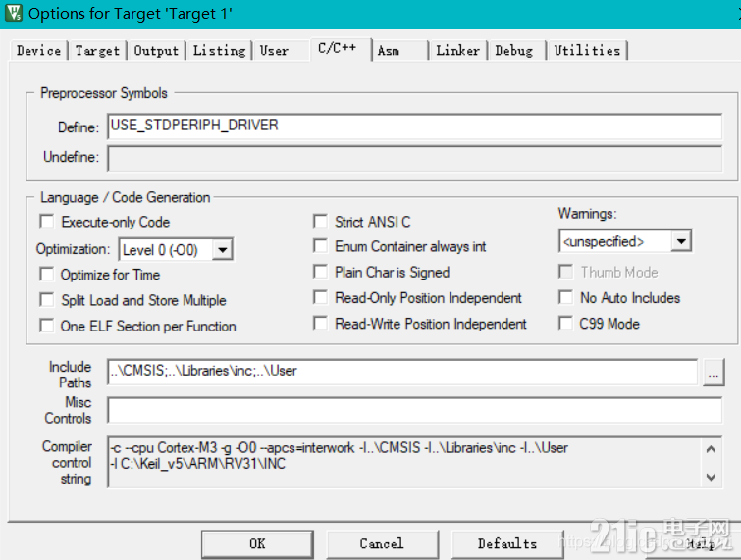This screenshot has height=560, width=741.
Task: Open the Include Paths browse button
Action: pyautogui.click(x=714, y=372)
